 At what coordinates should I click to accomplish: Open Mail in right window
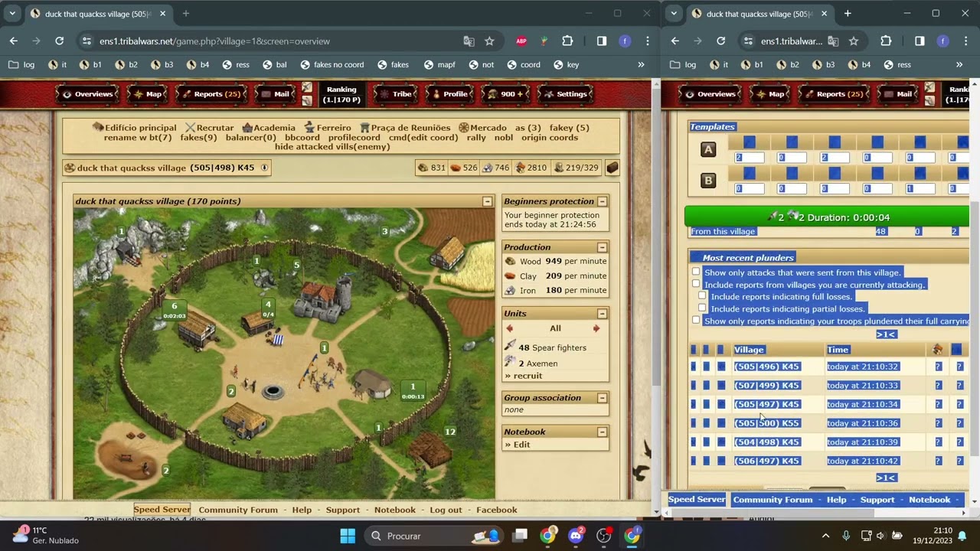tap(897, 94)
